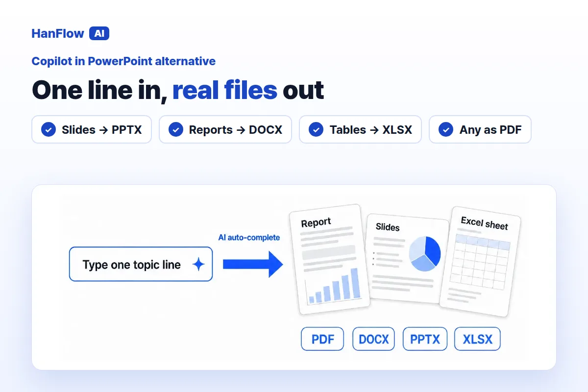The image size is (588, 392).
Task: Choose the PDF format badge
Action: click(322, 339)
